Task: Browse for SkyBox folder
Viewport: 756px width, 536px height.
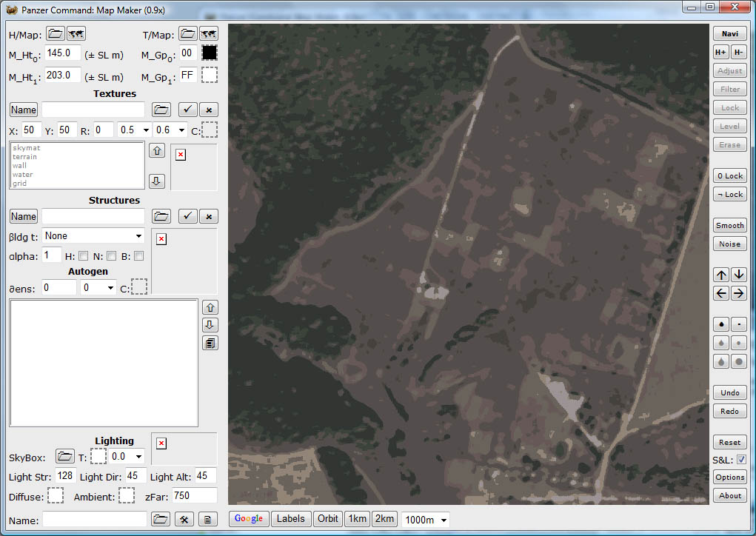Action: tap(64, 456)
